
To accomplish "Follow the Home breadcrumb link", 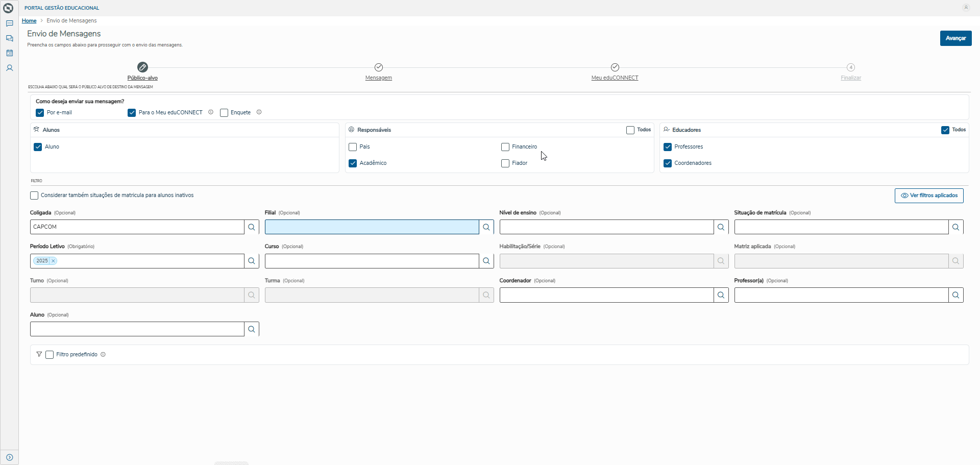I will (x=29, y=21).
